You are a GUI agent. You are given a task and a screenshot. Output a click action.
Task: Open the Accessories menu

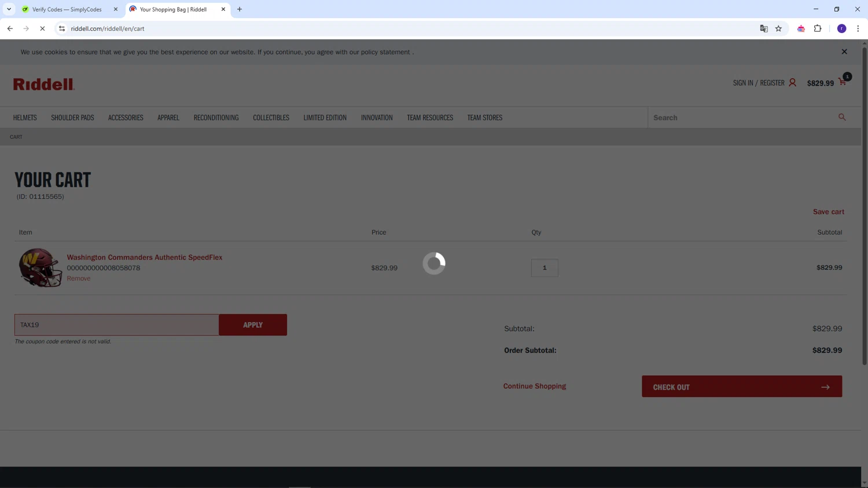(126, 117)
